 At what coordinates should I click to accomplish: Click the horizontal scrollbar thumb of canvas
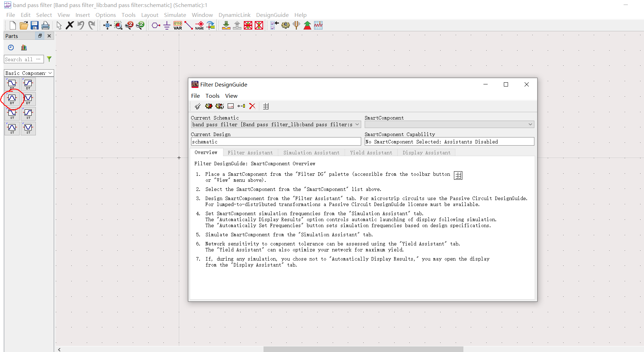point(363,349)
